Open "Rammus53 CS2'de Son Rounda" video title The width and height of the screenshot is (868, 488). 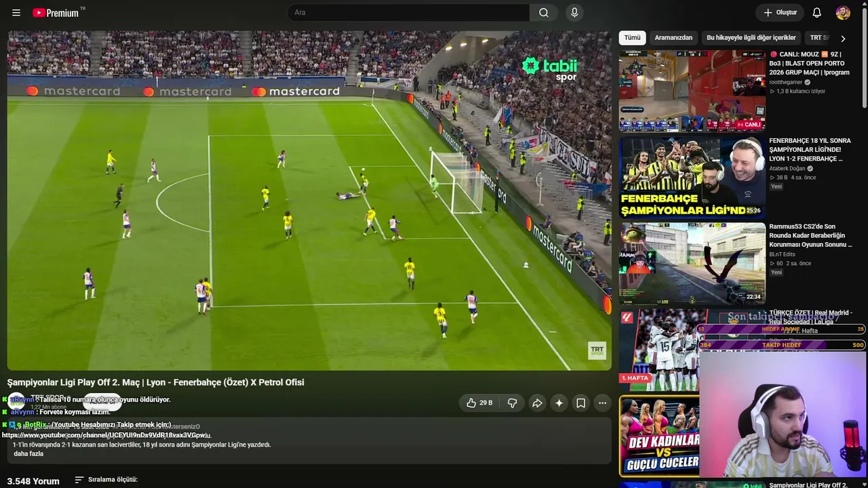(x=810, y=236)
